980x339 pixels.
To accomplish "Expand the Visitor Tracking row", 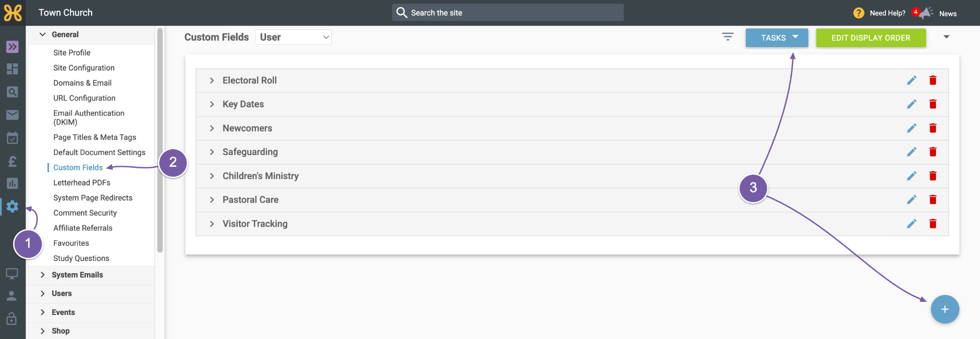I will 212,224.
